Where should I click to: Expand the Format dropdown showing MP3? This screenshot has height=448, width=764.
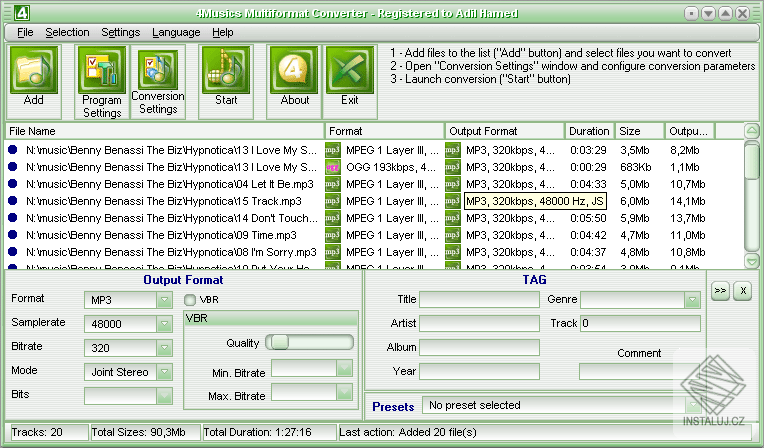click(165, 300)
